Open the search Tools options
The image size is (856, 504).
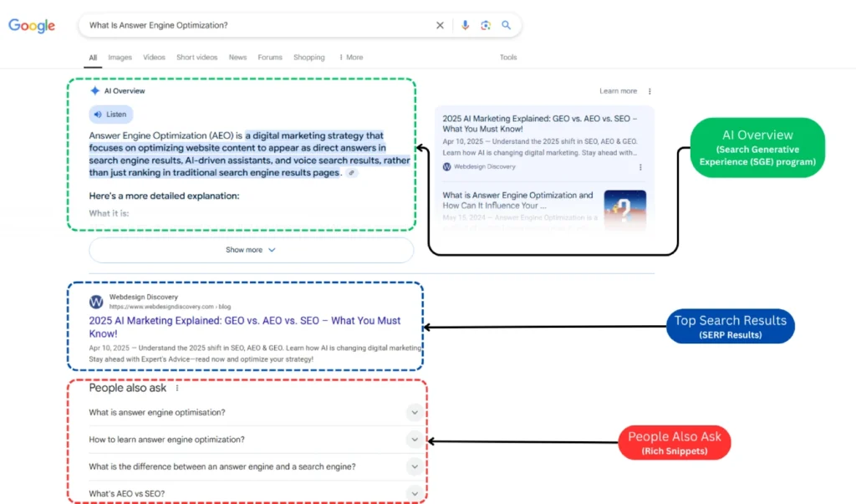coord(508,58)
